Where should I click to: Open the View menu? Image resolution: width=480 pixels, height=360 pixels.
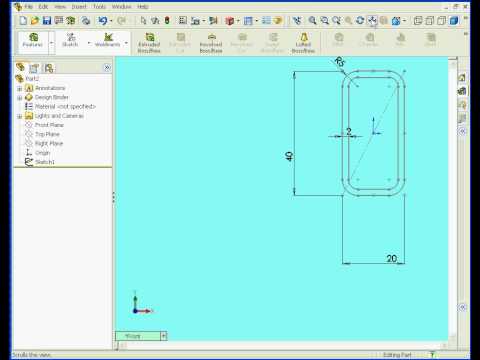[60, 7]
